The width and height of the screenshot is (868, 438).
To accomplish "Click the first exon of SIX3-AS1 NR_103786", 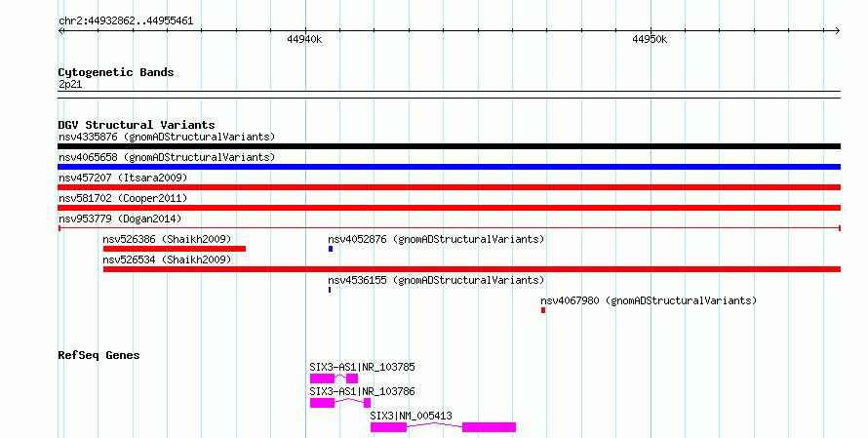I will pos(322,403).
